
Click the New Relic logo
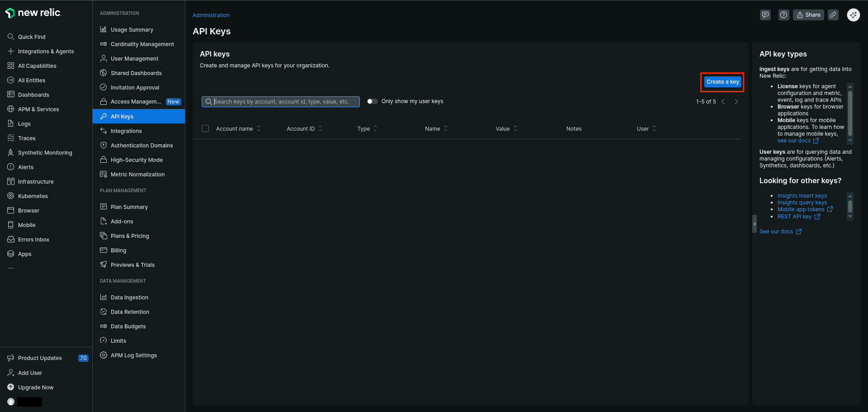click(33, 13)
